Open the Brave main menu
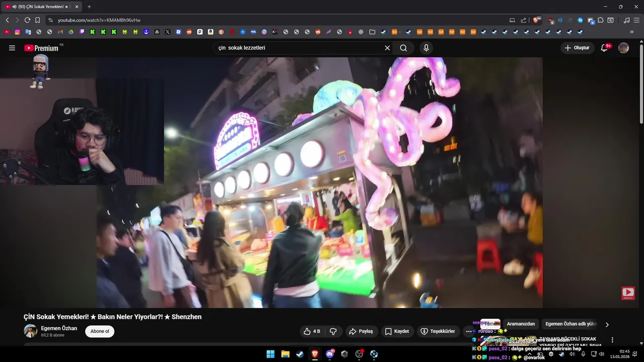 (x=636, y=20)
